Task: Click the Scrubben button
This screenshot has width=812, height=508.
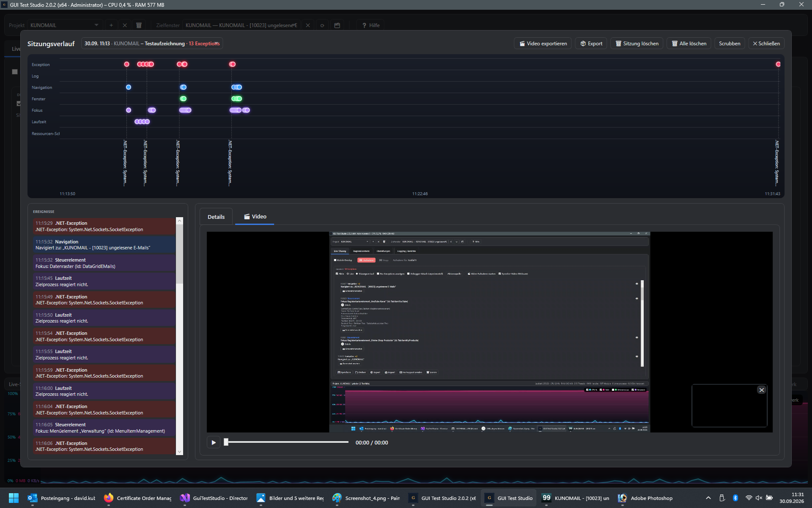Action: (x=730, y=44)
